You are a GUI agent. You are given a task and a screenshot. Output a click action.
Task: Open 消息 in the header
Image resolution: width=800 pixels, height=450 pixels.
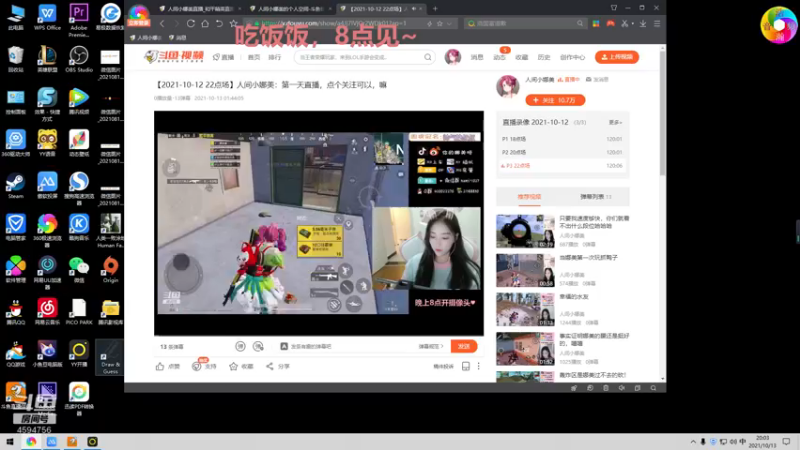477,57
